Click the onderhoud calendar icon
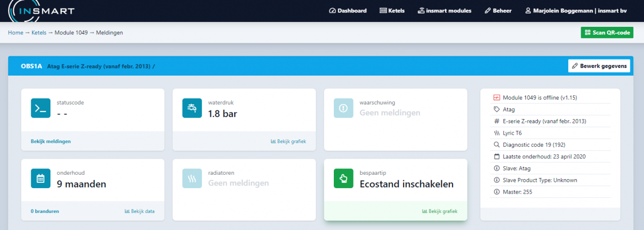This screenshot has height=230, width=644. pyautogui.click(x=41, y=179)
